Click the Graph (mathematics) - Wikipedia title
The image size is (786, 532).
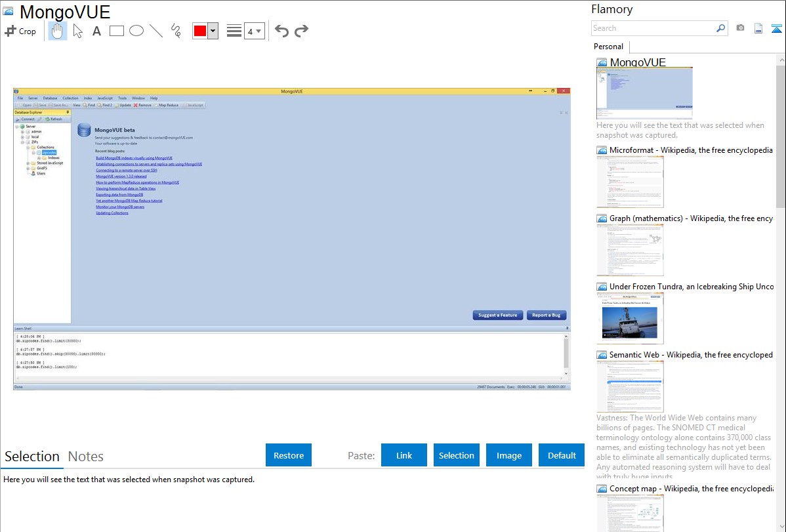[x=691, y=218]
